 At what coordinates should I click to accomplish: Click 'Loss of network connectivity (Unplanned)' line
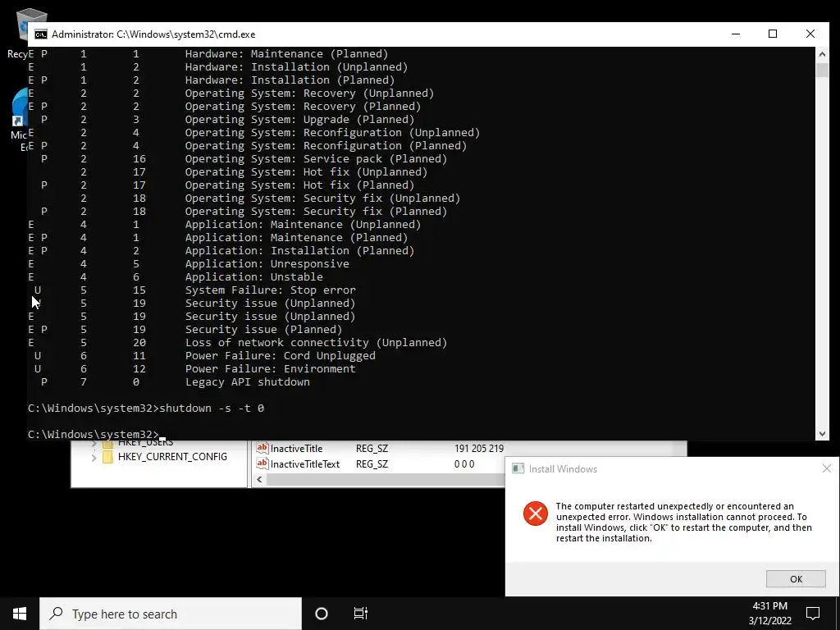[316, 342]
